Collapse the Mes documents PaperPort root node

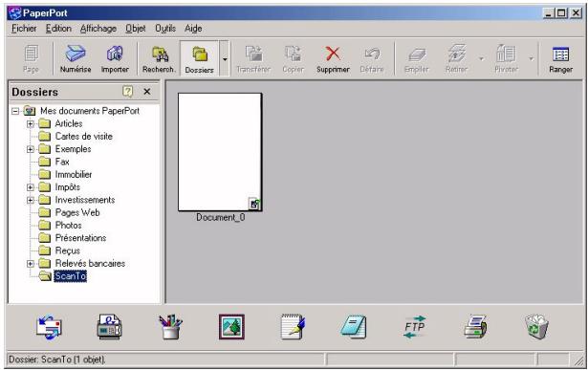click(15, 111)
